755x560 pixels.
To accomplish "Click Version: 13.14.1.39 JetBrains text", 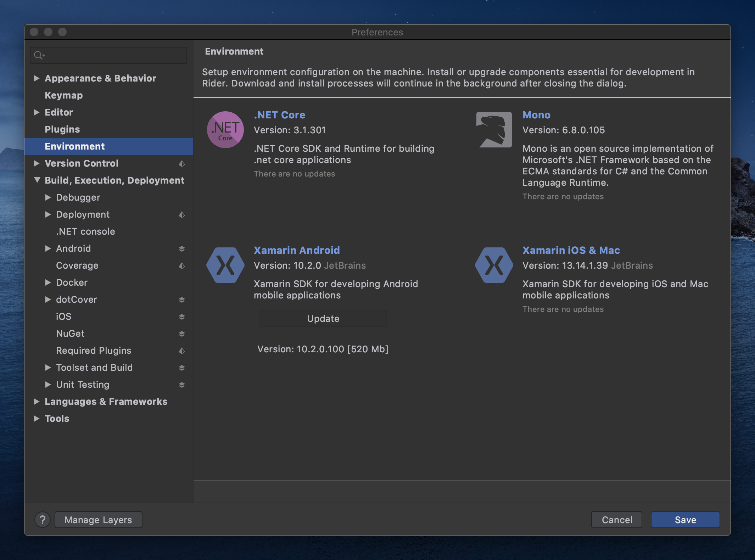I will point(588,265).
